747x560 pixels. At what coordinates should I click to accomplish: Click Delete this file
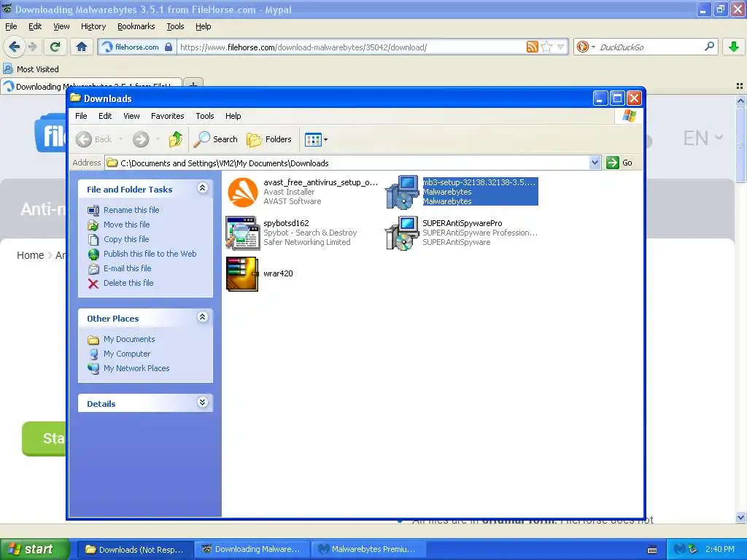(x=128, y=283)
